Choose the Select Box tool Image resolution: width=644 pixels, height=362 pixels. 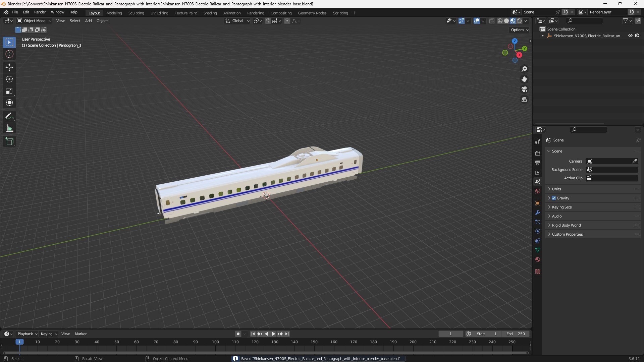(9, 42)
